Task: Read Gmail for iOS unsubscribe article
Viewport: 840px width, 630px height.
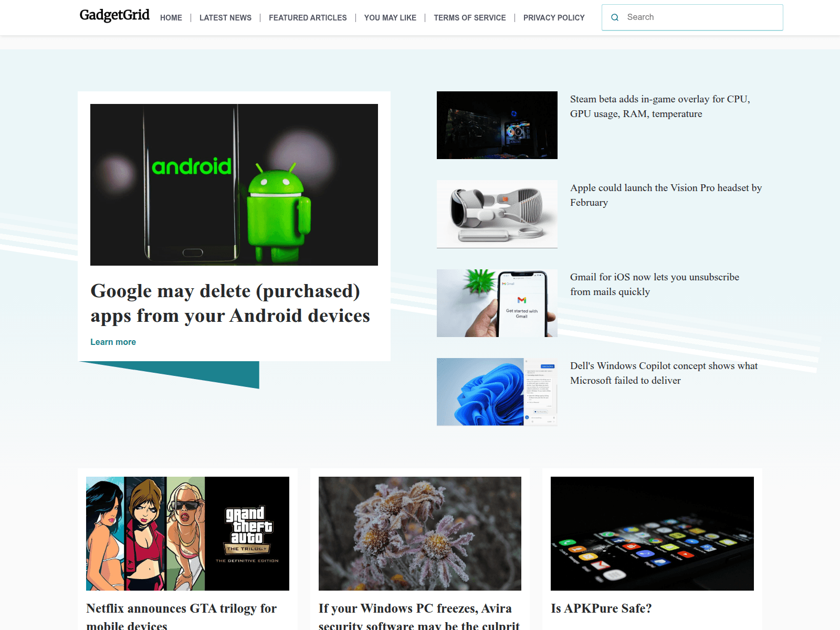Action: click(x=655, y=284)
